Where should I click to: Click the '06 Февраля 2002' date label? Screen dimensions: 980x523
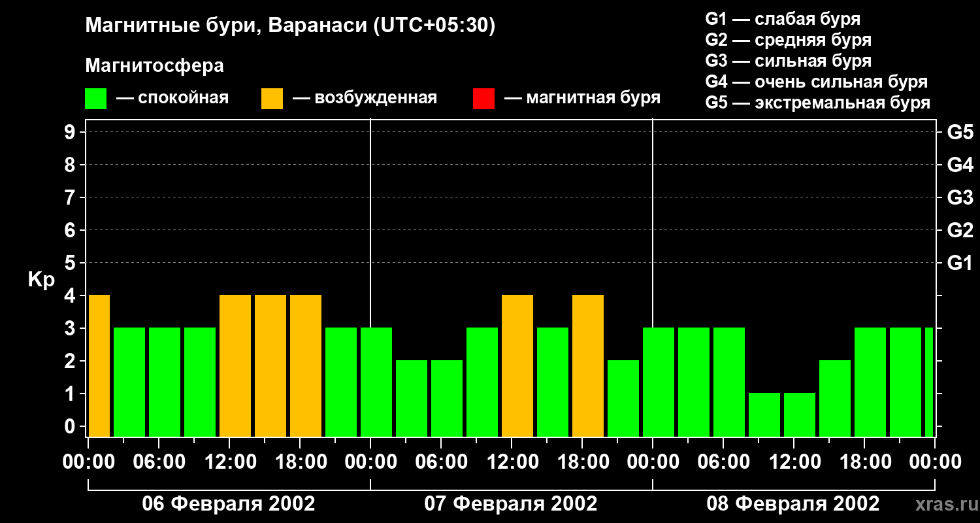click(229, 504)
